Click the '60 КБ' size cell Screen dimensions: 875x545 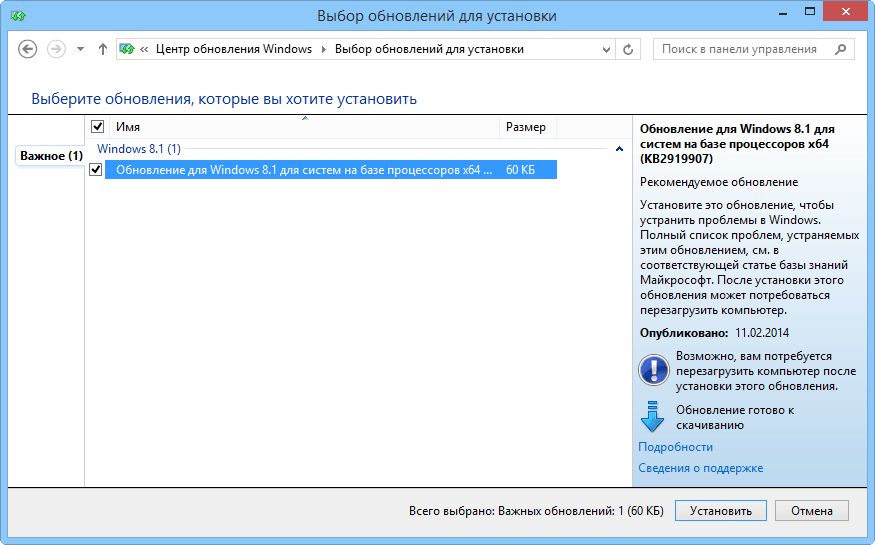point(520,170)
